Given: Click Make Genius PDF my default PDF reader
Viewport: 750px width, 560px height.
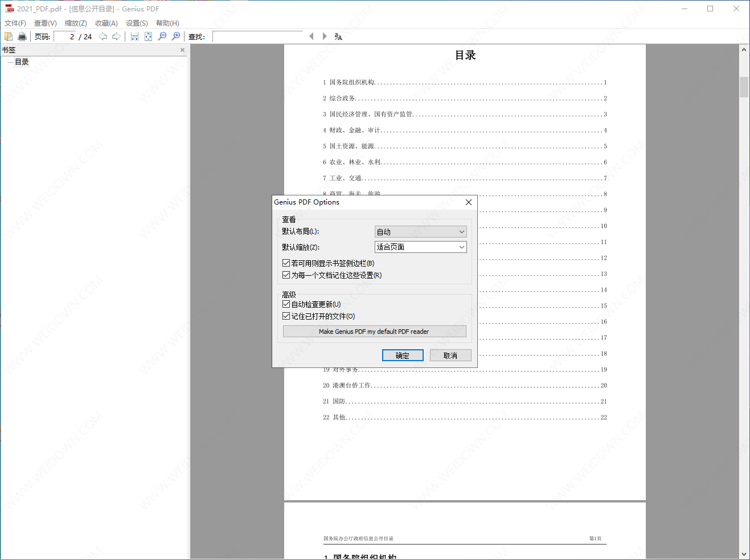Looking at the screenshot, I should click(x=375, y=332).
